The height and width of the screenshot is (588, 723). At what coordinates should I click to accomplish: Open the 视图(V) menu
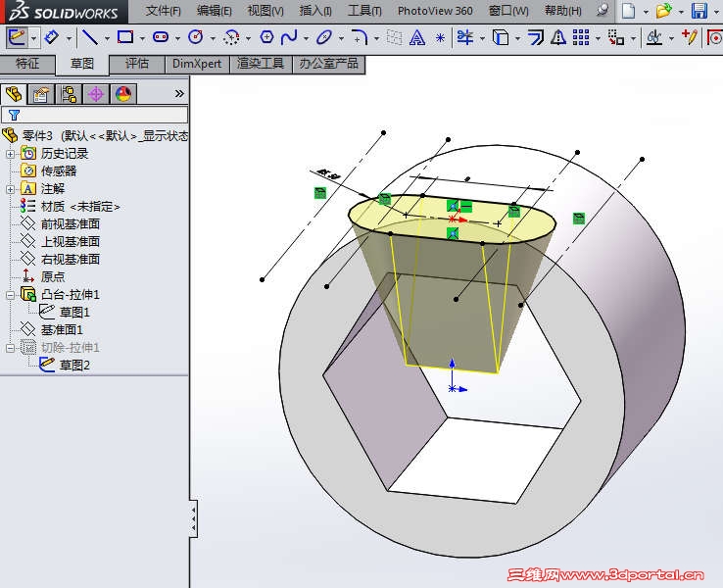[265, 10]
